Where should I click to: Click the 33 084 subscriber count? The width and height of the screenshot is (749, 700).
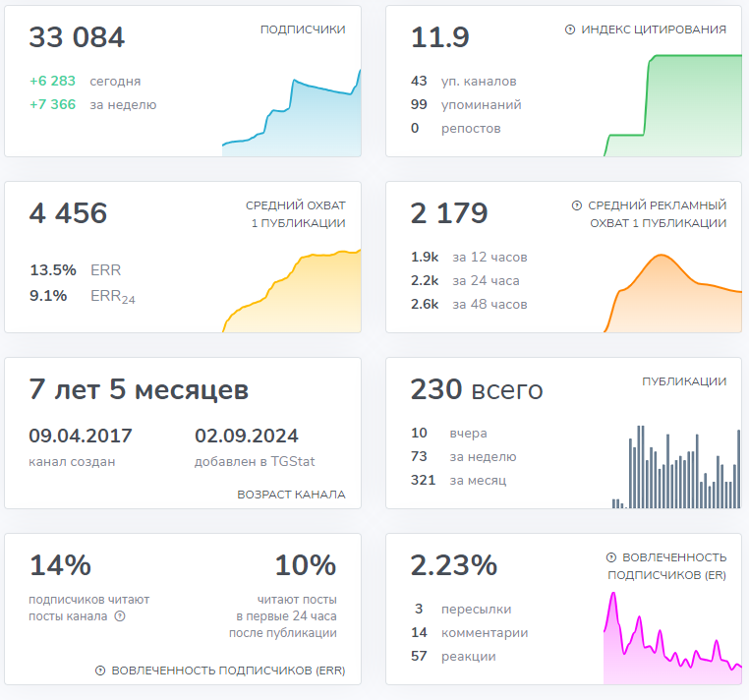pyautogui.click(x=77, y=37)
